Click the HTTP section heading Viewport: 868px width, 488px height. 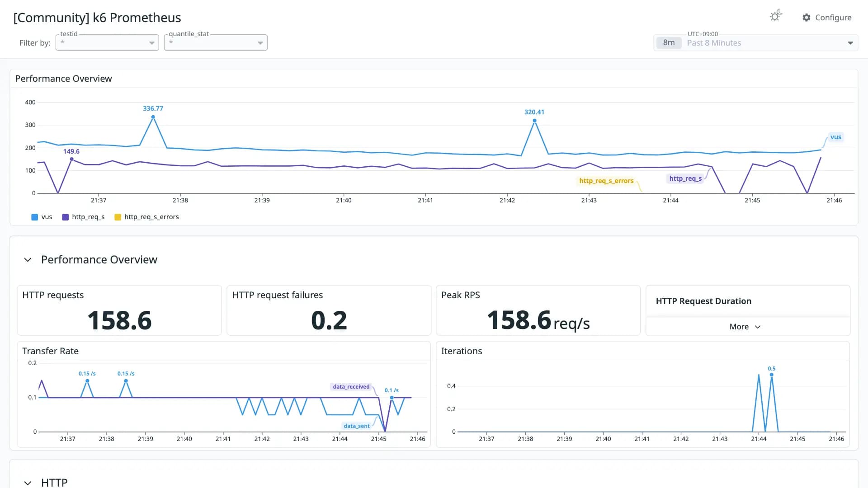click(x=54, y=482)
